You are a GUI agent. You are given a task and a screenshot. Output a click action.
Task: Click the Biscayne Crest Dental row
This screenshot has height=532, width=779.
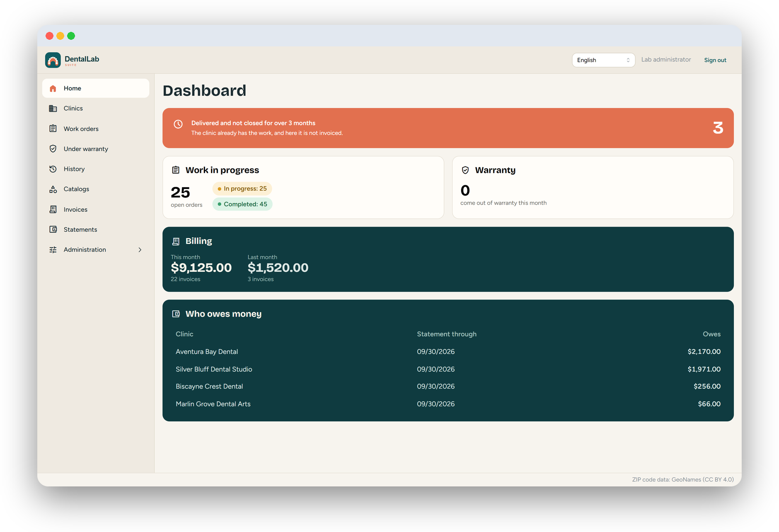[x=448, y=387]
